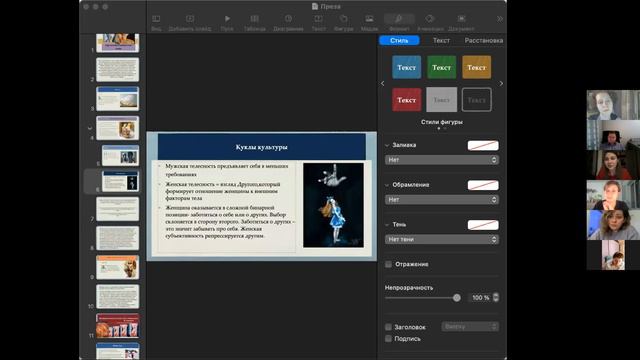Image resolution: width=640 pixels, height=360 pixels.
Task: Apply the red Текст shape style
Action: click(x=407, y=100)
